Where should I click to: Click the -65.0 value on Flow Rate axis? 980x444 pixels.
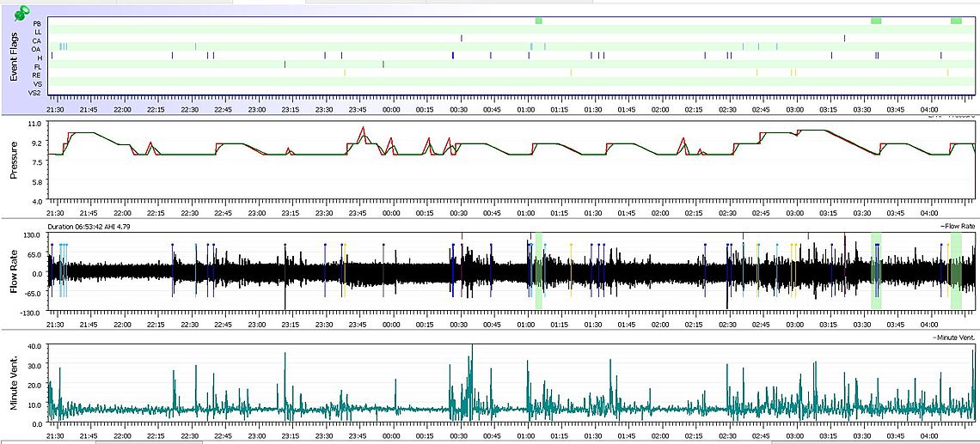click(x=34, y=292)
